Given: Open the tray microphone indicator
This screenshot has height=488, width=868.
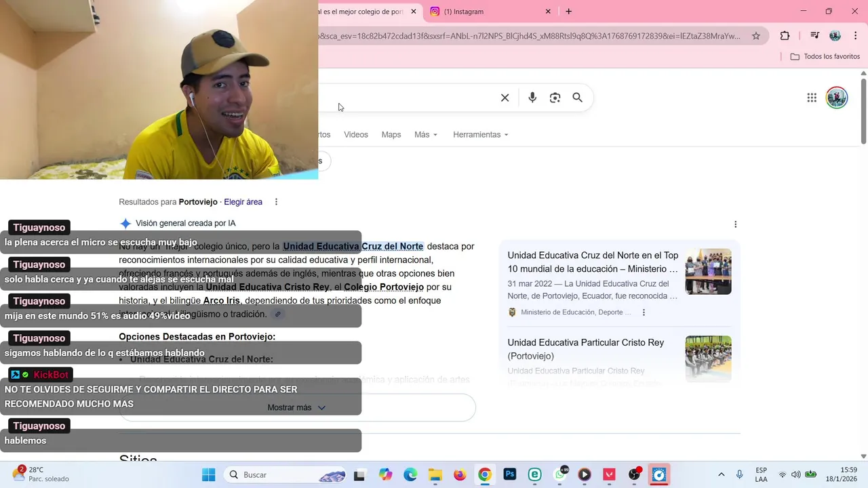Looking at the screenshot, I should coord(740,475).
